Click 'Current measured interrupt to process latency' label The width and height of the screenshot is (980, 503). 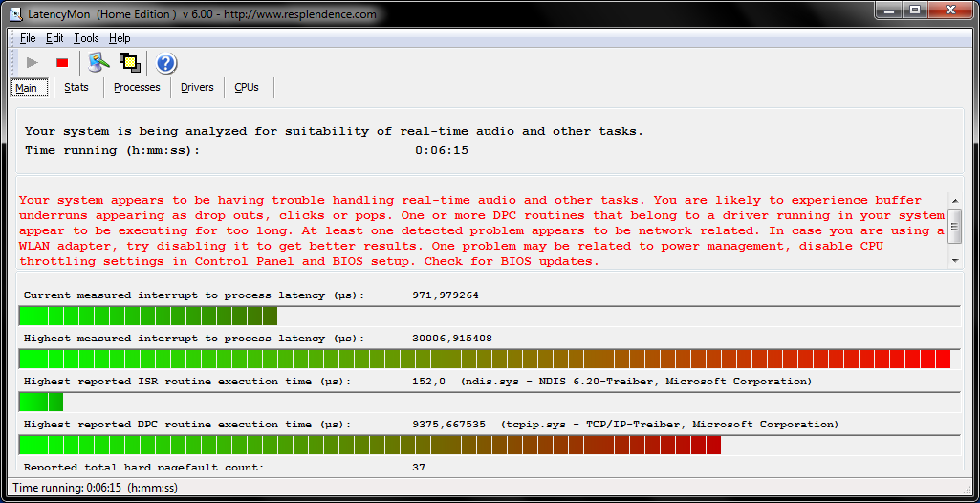tap(194, 295)
